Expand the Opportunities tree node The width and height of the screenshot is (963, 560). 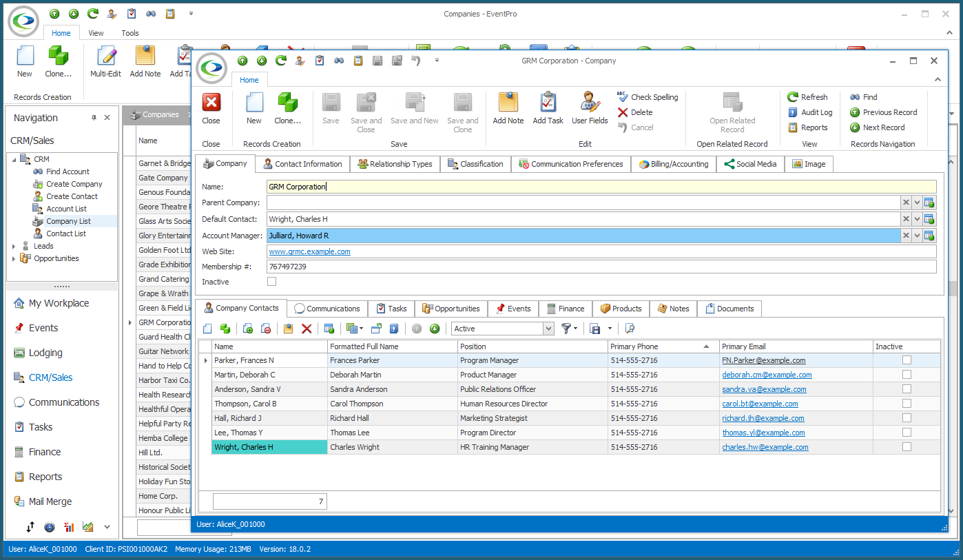pos(14,258)
